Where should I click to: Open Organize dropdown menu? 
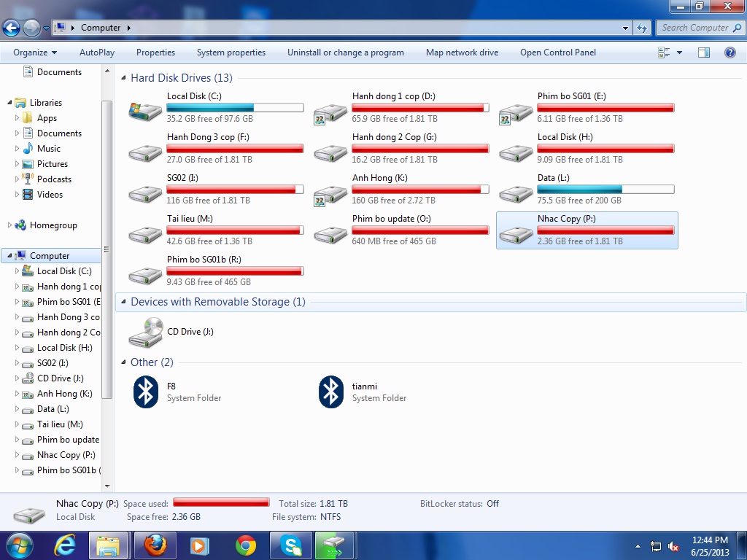35,52
